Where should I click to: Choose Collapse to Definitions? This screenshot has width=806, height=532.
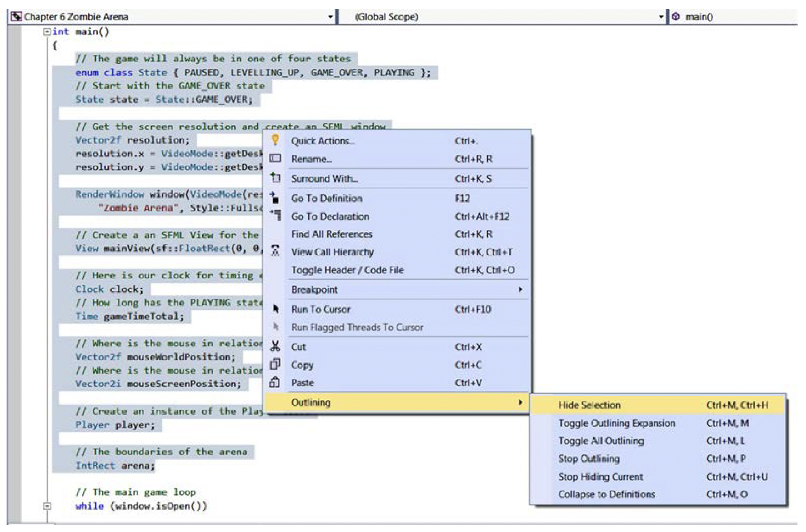coord(658,494)
